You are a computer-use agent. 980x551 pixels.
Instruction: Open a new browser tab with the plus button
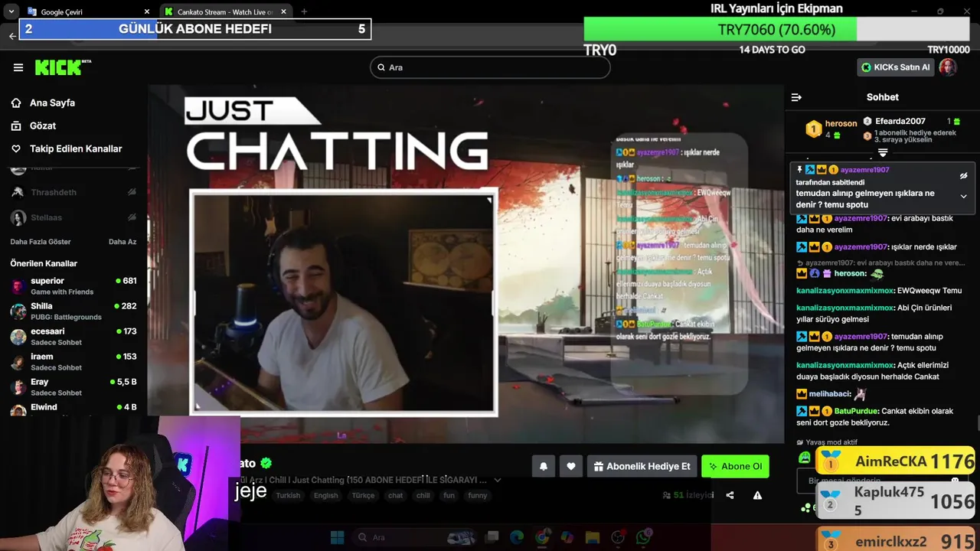tap(304, 11)
